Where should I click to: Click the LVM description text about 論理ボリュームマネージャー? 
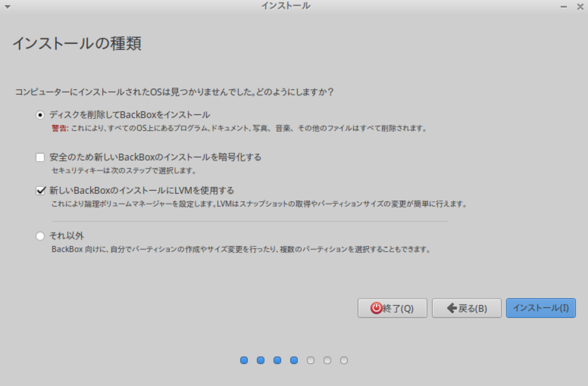pyautogui.click(x=260, y=204)
